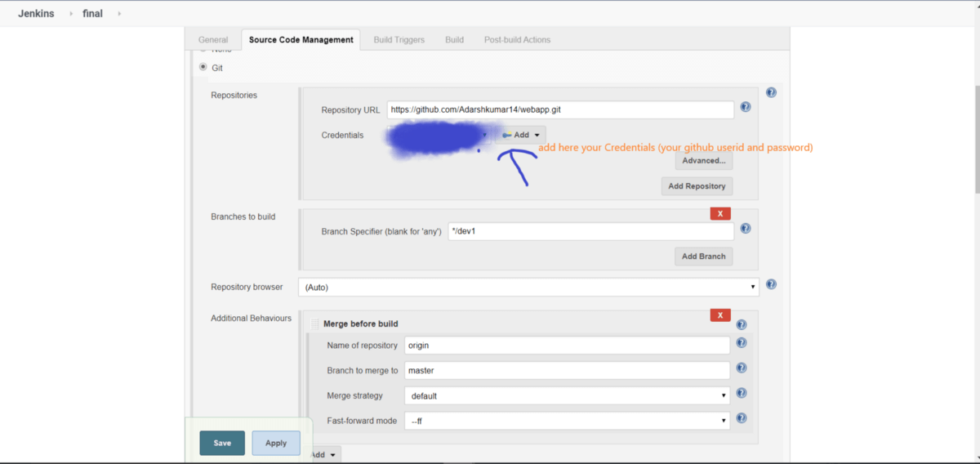Viewport: 980px width, 464px height.
Task: Open help icon next to Repository URL
Action: pos(746,107)
